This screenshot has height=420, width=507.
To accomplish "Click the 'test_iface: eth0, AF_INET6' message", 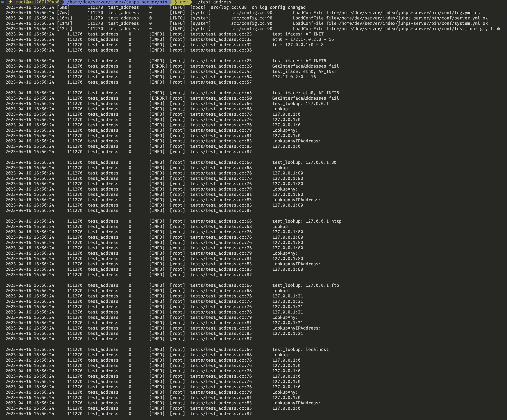I will click(306, 93).
